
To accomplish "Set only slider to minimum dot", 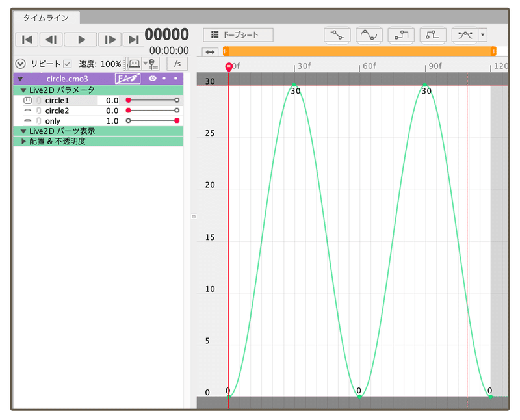I will [128, 121].
